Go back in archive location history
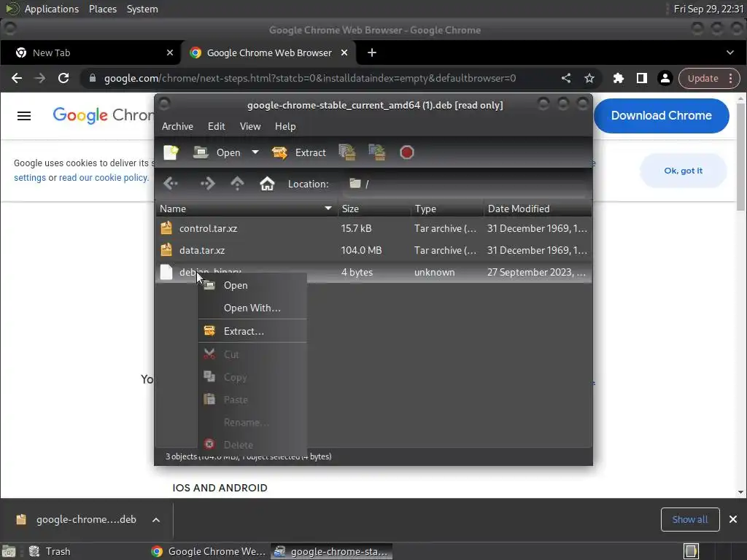This screenshot has width=747, height=560. tap(171, 184)
